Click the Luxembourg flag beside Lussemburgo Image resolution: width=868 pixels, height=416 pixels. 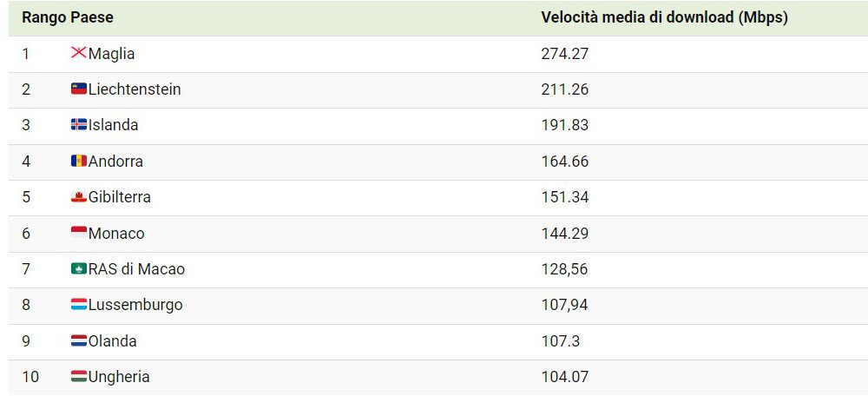coord(79,304)
